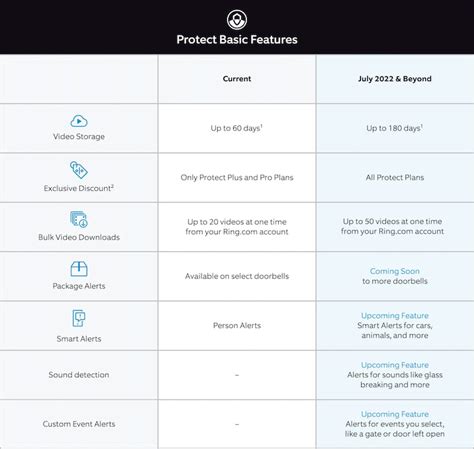The height and width of the screenshot is (449, 474).
Task: Click Upcoming Feature link in Sound detection row
Action: tap(395, 365)
